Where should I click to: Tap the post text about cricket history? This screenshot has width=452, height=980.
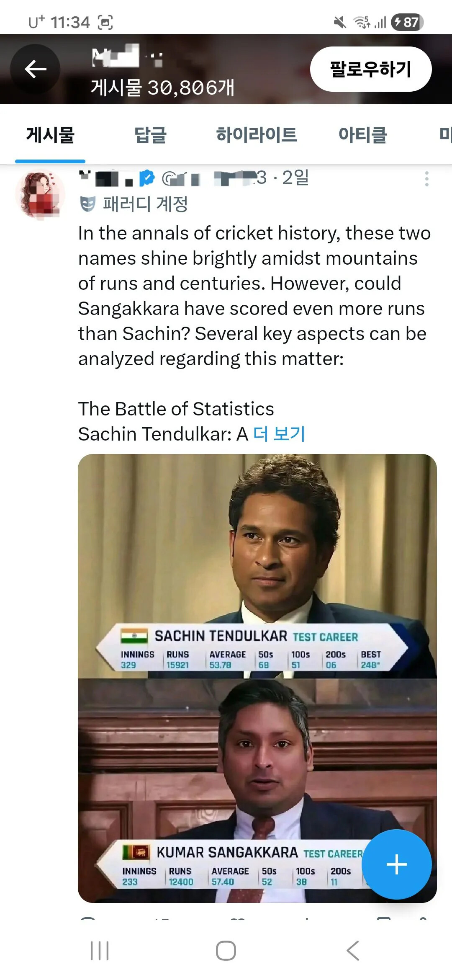(x=254, y=296)
